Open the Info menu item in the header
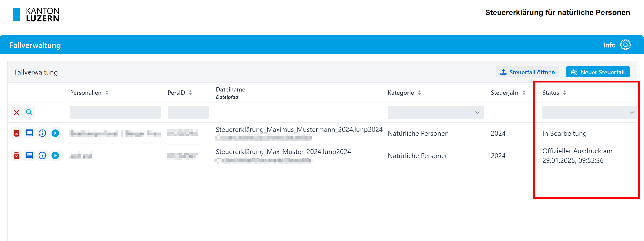Image resolution: width=644 pixels, height=241 pixels. click(x=609, y=45)
